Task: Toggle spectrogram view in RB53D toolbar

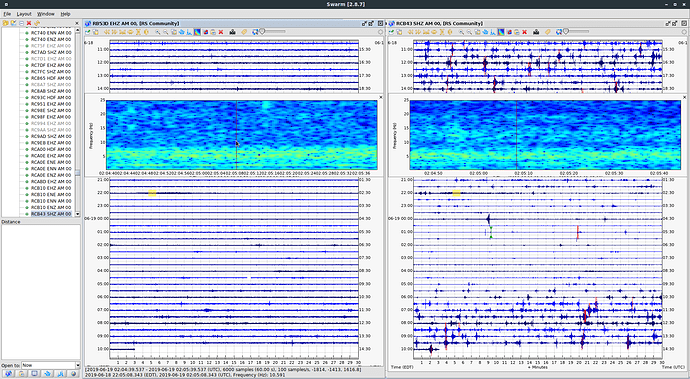Action: (197, 32)
